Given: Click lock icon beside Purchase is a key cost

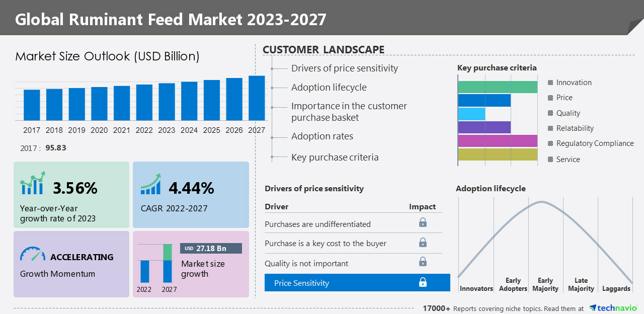Looking at the screenshot, I should click(423, 243).
